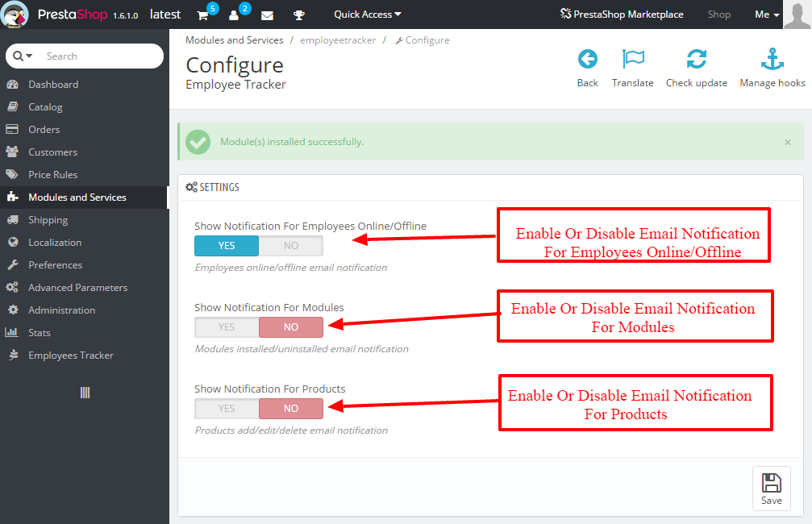Viewport: 812px width, 524px height.
Task: Click the Manage hooks anchor icon
Action: tap(772, 59)
